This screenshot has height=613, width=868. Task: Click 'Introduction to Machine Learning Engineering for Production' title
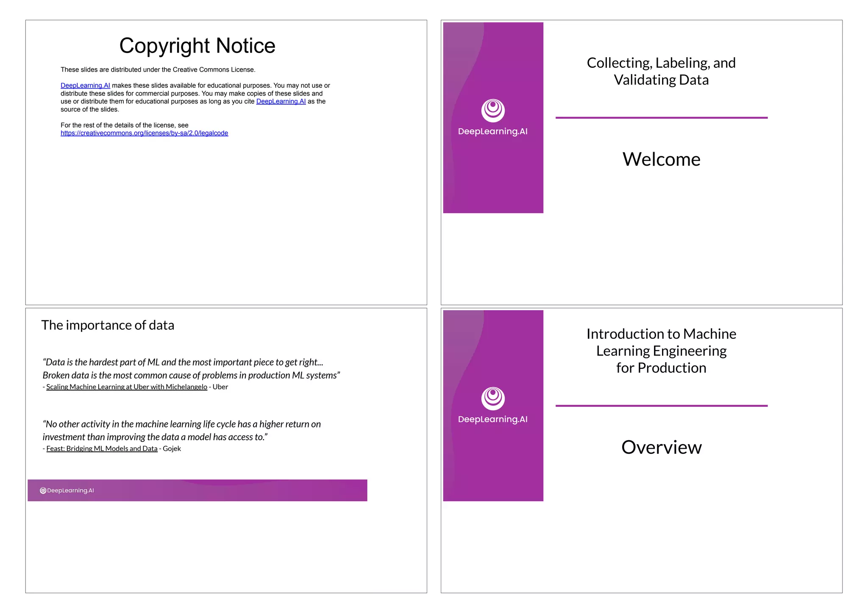(x=661, y=351)
